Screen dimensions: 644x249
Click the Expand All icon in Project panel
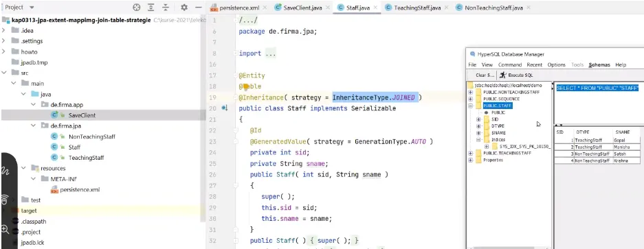point(151,8)
